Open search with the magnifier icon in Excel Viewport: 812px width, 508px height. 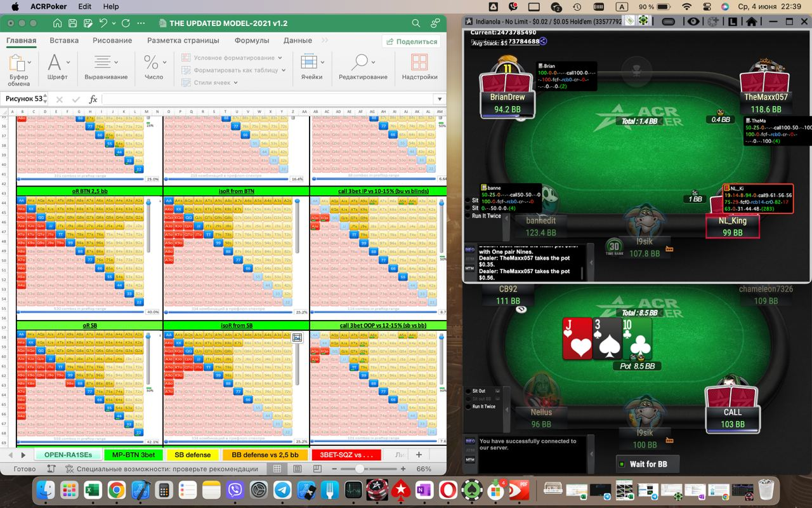click(416, 23)
